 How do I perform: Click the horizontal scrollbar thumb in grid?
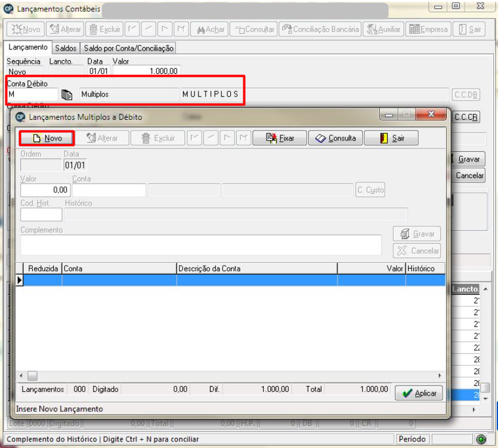(32, 376)
